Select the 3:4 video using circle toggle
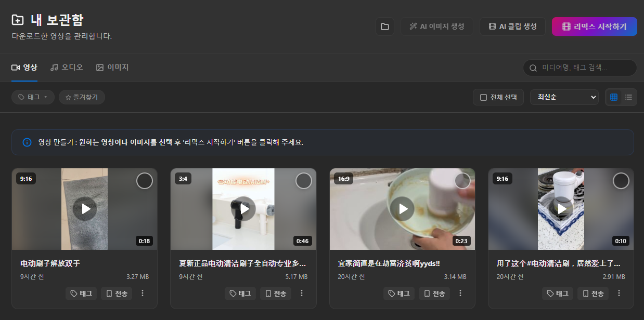This screenshot has height=320, width=644. tap(304, 181)
